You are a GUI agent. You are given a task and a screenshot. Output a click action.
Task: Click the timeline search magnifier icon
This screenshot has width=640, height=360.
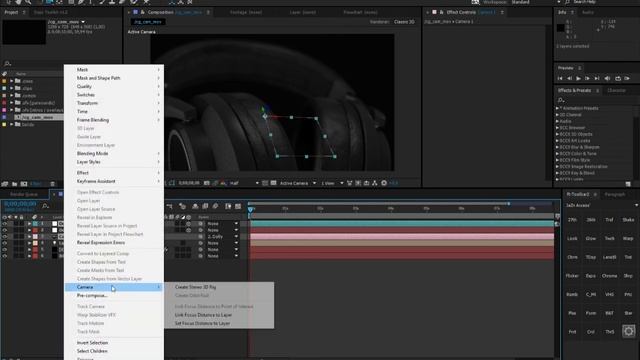pos(45,206)
